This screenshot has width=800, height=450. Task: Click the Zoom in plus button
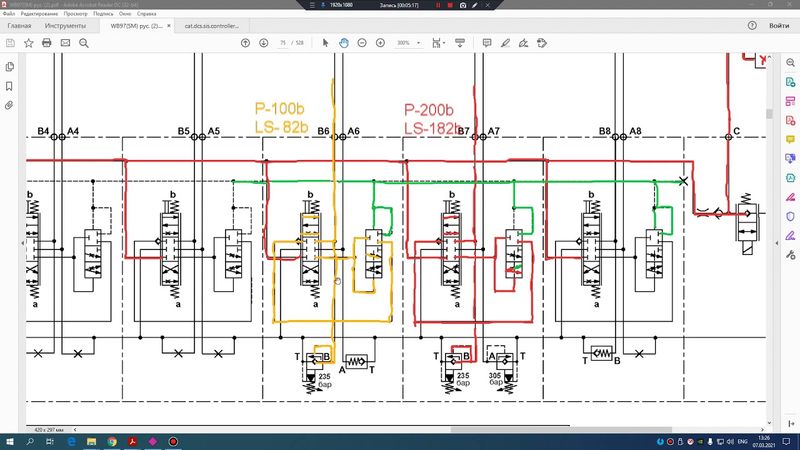click(380, 43)
